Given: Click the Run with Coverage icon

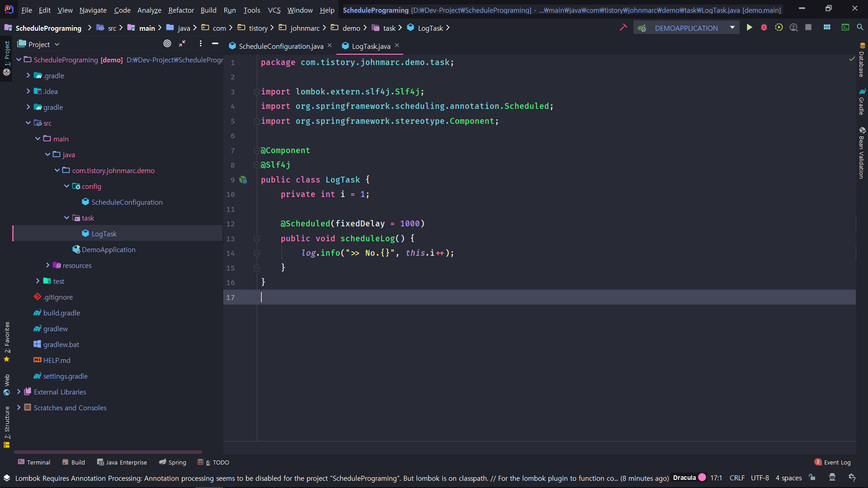Looking at the screenshot, I should pyautogui.click(x=778, y=28).
